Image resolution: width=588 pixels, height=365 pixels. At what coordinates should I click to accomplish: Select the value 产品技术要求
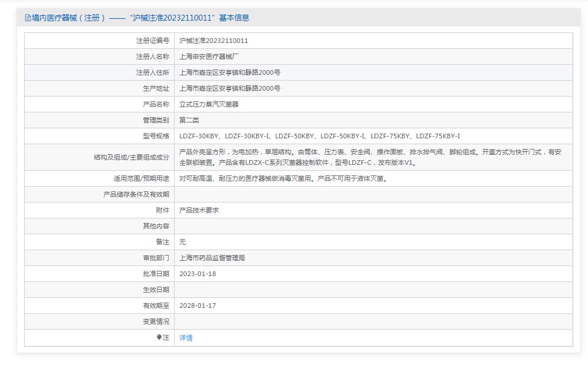click(x=199, y=210)
